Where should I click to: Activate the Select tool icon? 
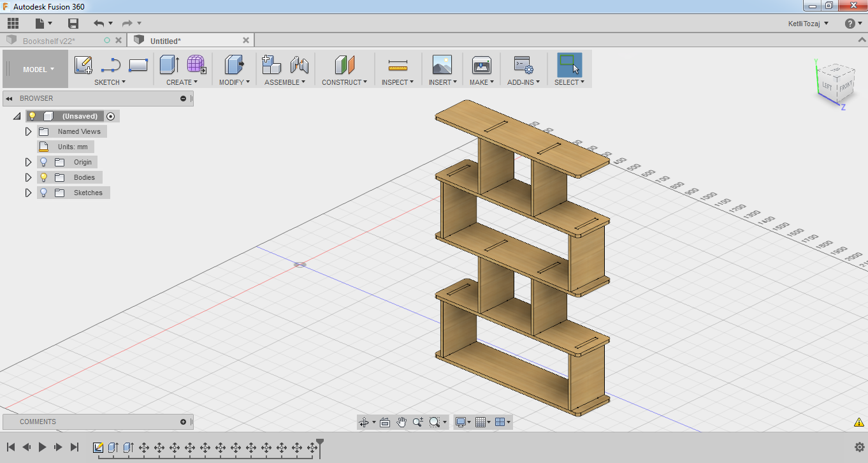(569, 64)
